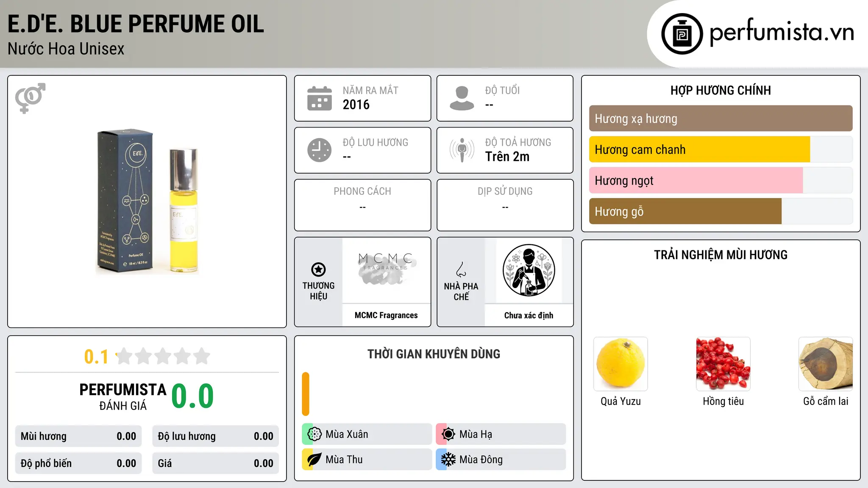The image size is (868, 488).
Task: Click the Giá score row
Action: pyautogui.click(x=215, y=463)
